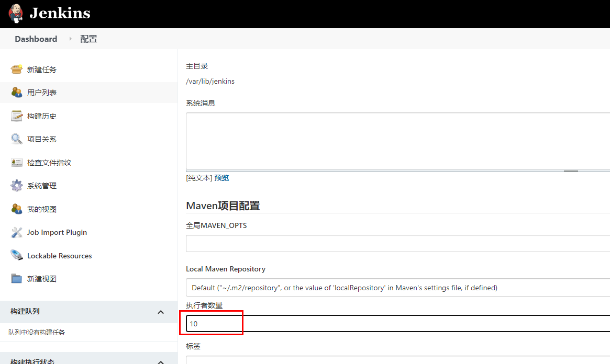Click the 新建任务 box icon
This screenshot has height=364, width=610.
(x=16, y=69)
